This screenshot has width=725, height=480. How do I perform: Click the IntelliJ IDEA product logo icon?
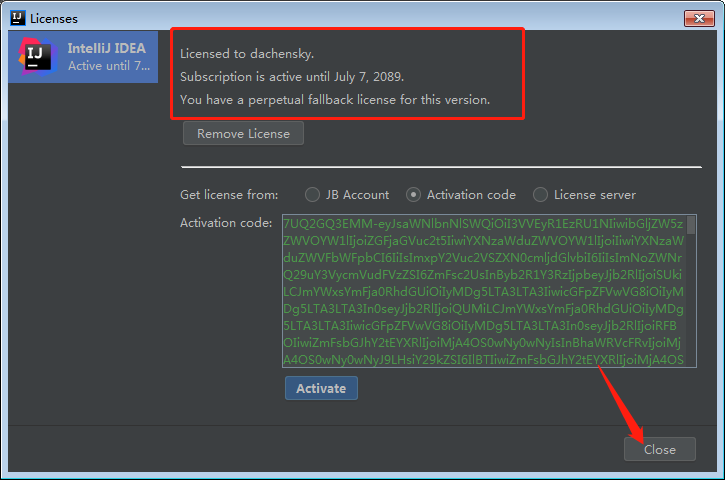pos(38,56)
